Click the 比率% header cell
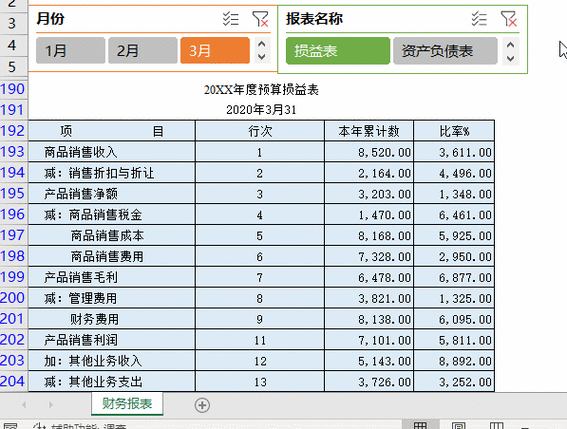This screenshot has width=567, height=429. (454, 131)
